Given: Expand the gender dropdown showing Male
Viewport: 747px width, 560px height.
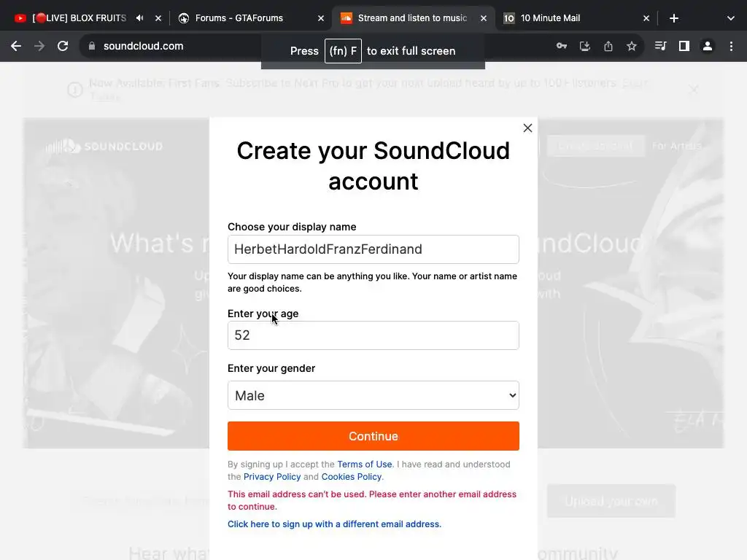Looking at the screenshot, I should pyautogui.click(x=373, y=395).
